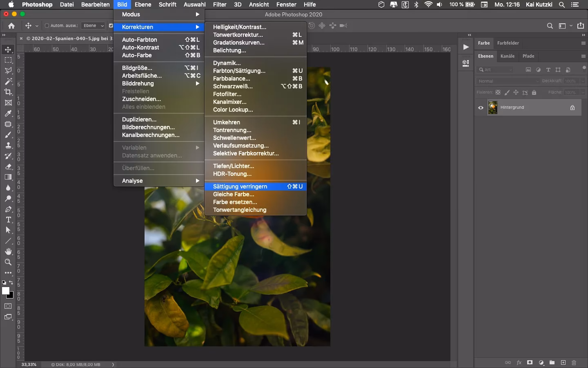The height and width of the screenshot is (368, 588).
Task: Switch foreground and background colors icon
Action: (11, 283)
